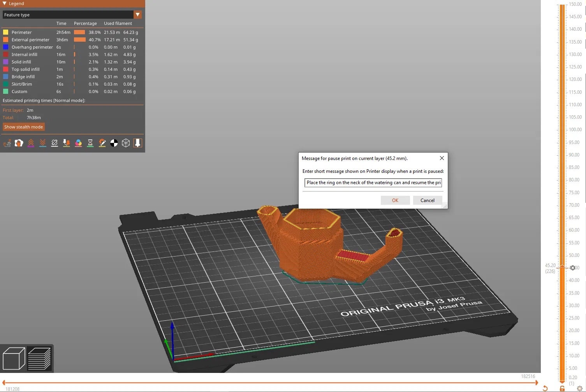Toggle Pause prints hourglass icon

(90, 143)
